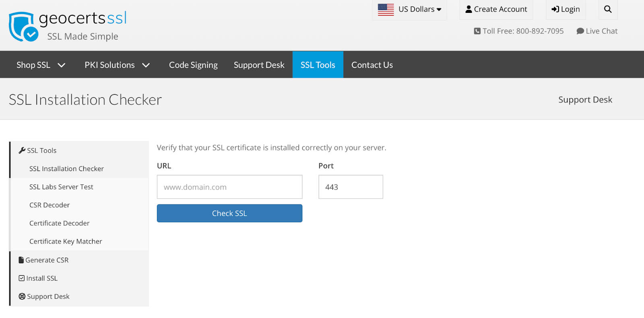644x318 pixels.
Task: Click the sign-in arrow icon in Login
Action: pyautogui.click(x=555, y=9)
